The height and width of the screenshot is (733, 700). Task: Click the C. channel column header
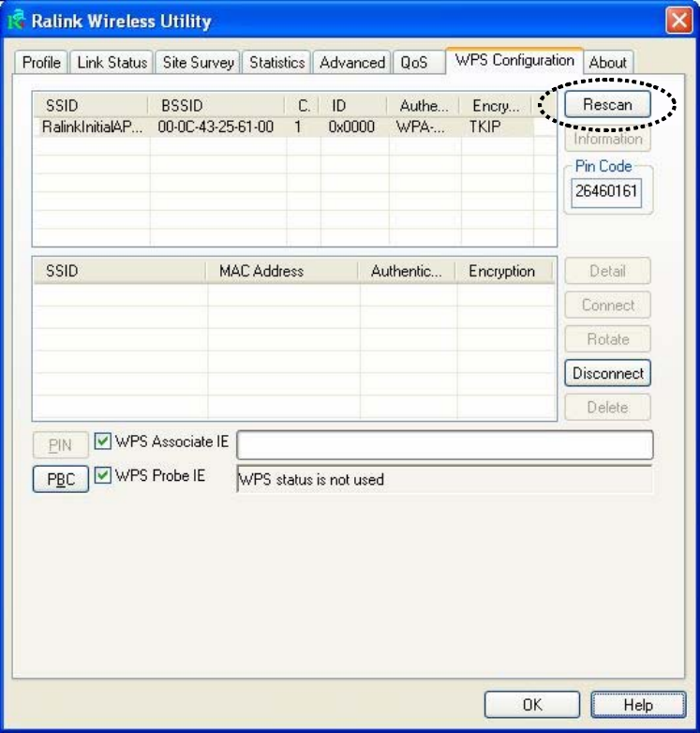coord(302,105)
